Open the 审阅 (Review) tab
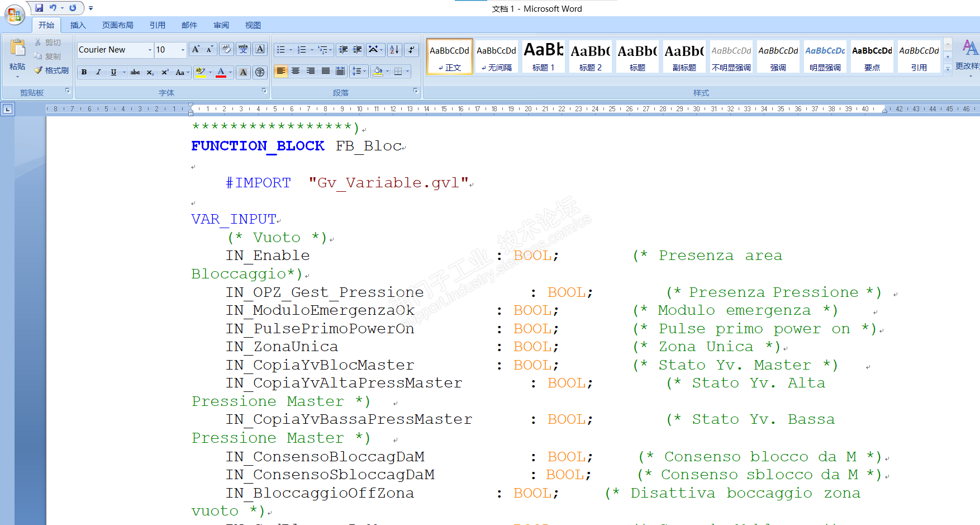Screen dimensions: 980x525 [221, 25]
